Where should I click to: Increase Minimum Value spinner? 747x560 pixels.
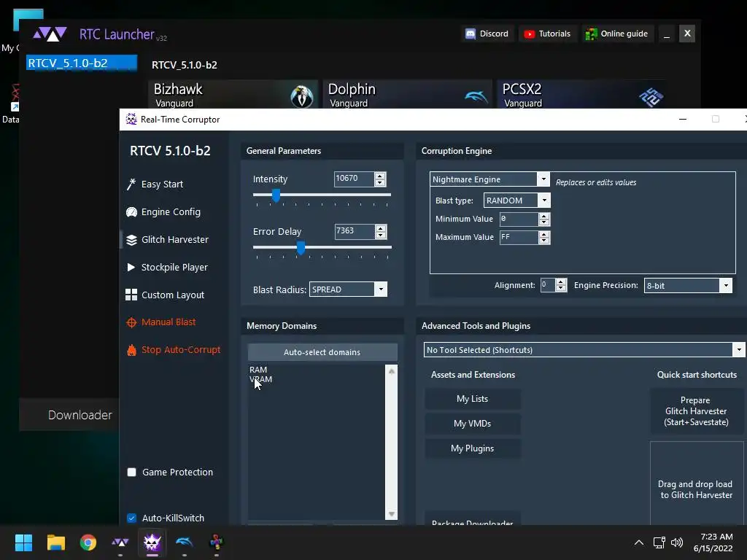point(544,216)
